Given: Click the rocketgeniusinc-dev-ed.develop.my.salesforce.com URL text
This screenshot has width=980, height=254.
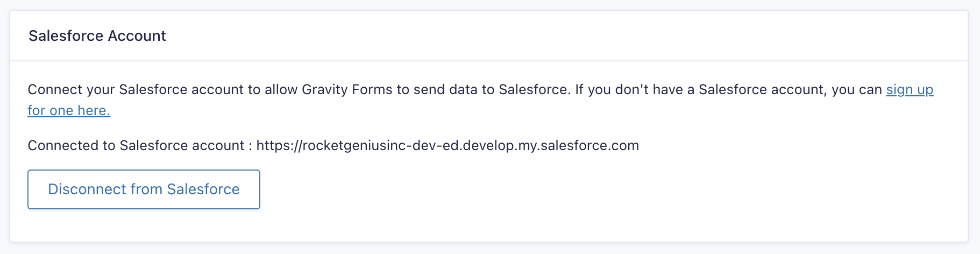Looking at the screenshot, I should [448, 146].
